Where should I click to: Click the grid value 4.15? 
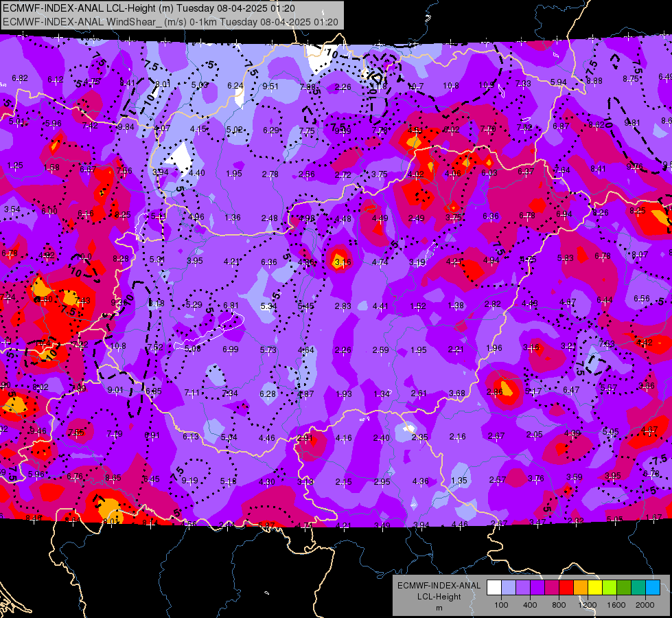pyautogui.click(x=198, y=128)
